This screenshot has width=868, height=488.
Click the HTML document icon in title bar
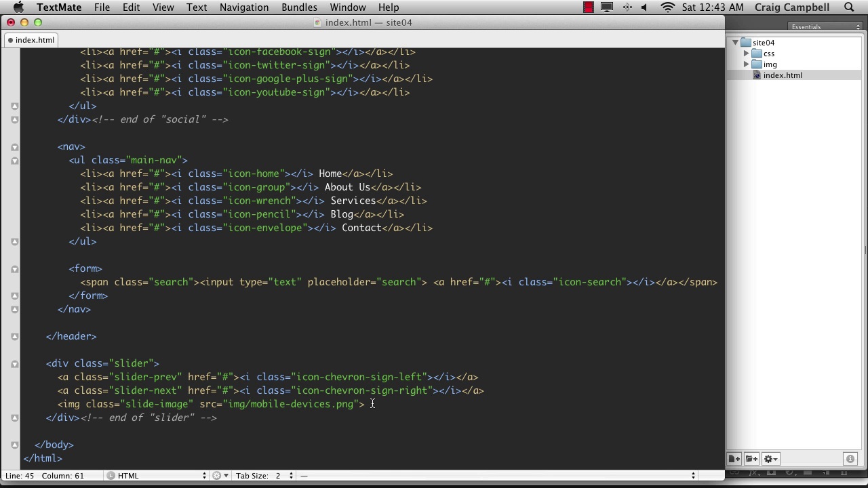coord(317,22)
